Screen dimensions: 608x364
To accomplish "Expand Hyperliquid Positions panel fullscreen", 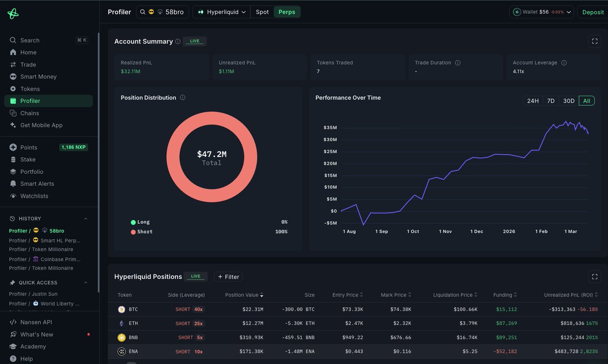I will (595, 277).
